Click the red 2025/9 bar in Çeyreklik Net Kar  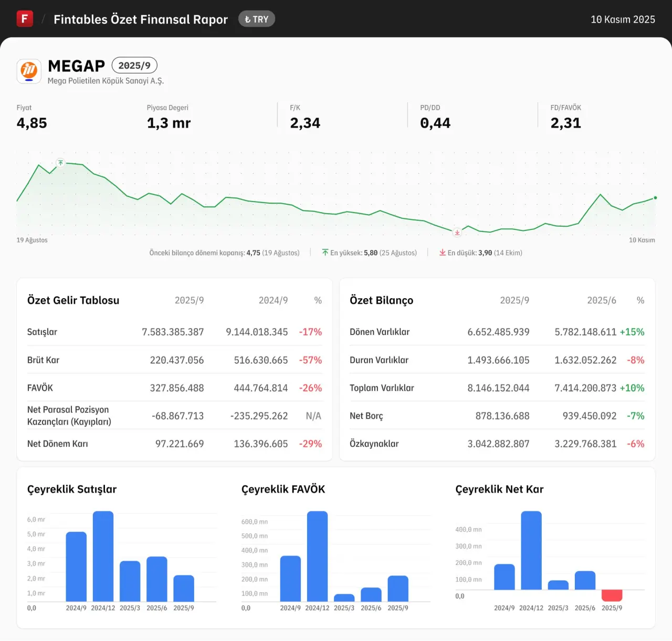(x=612, y=595)
